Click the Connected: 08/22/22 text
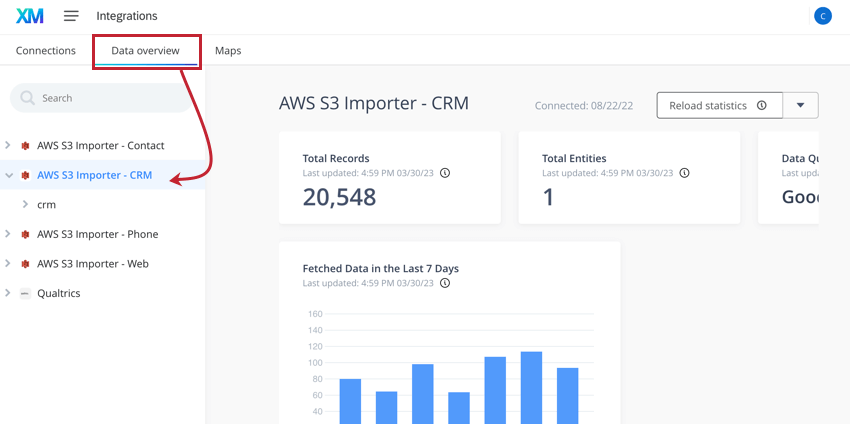Screen dimensions: 850x424 pos(584,106)
